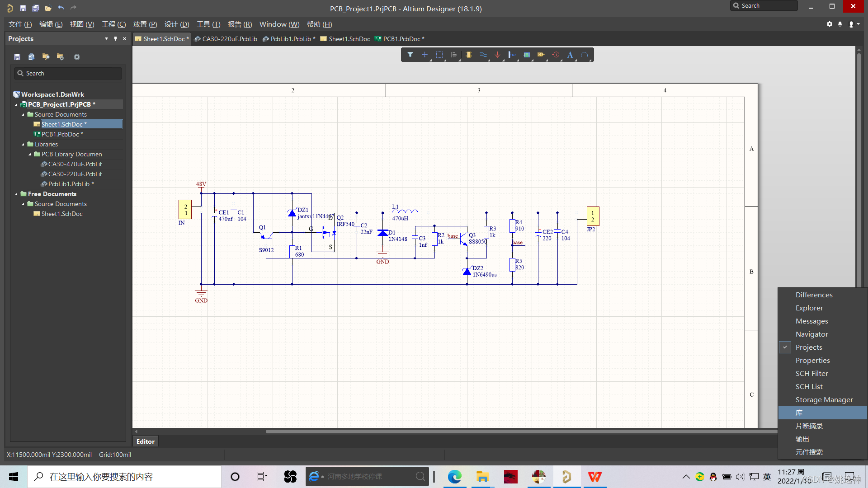Collapse the Libraries folder in tree
The width and height of the screenshot is (868, 488).
pos(23,144)
